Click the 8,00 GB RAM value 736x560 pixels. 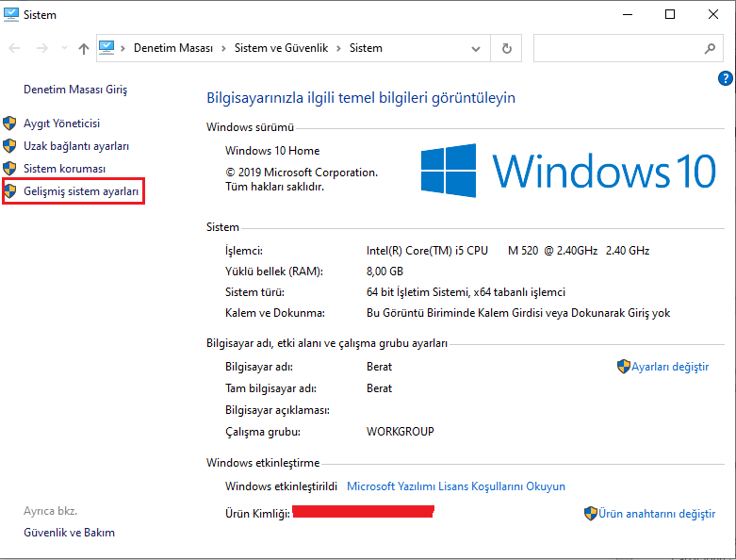point(384,272)
